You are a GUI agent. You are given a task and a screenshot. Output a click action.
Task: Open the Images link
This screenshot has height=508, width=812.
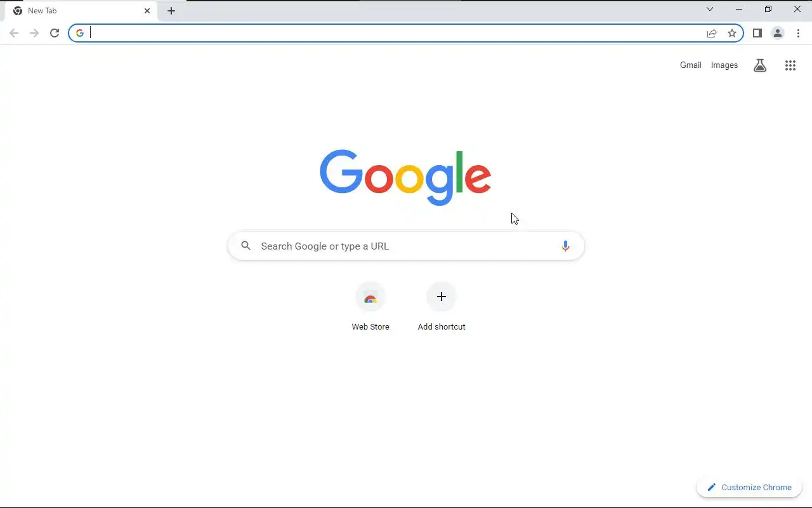(724, 65)
